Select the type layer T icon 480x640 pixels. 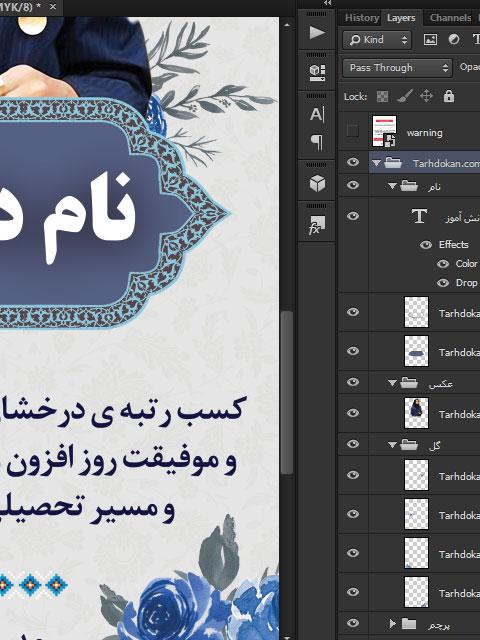(419, 216)
